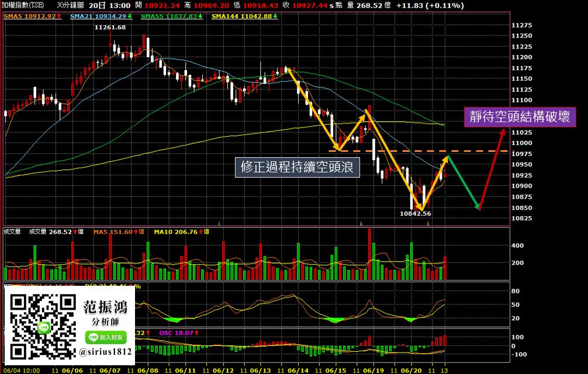588x374 pixels.
Task: Select the SMA21 10934.29 legend
Action: coord(101,16)
